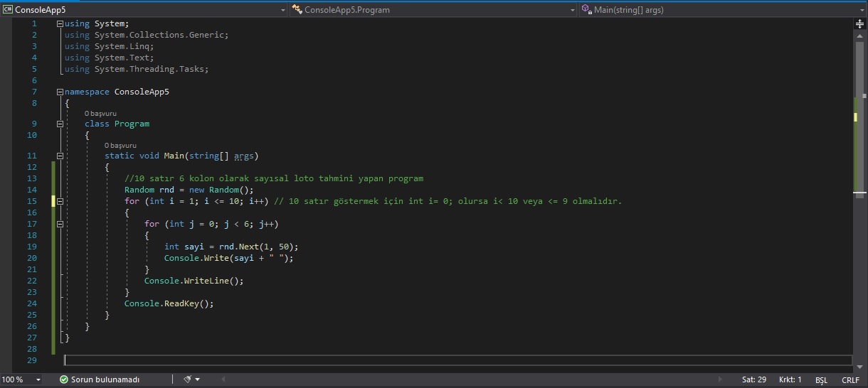Click the 'Sat: 29' line indicator

click(x=754, y=379)
